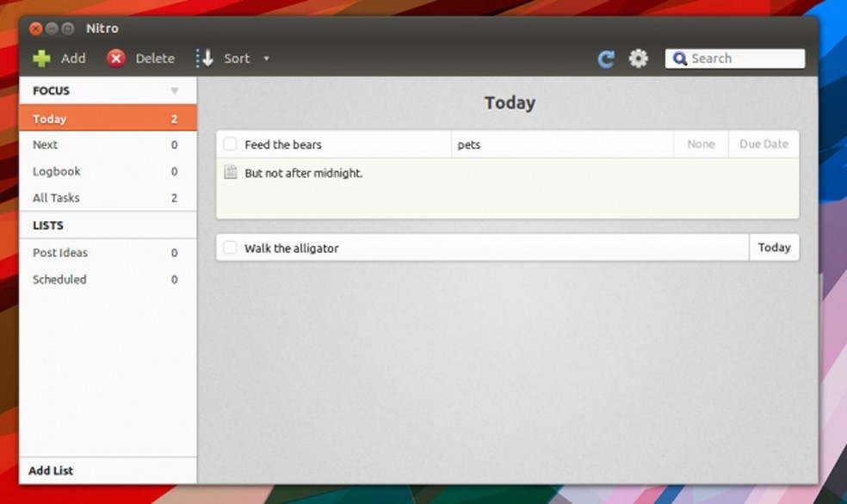This screenshot has width=847, height=504.
Task: Select the Today list in the sidebar
Action: pos(108,118)
